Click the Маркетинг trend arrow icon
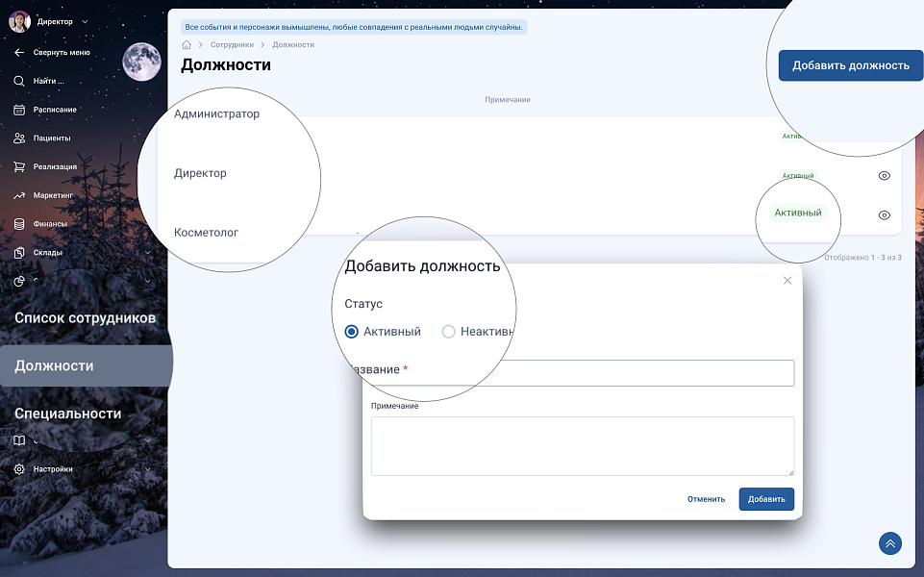The image size is (924, 577). coord(19,195)
